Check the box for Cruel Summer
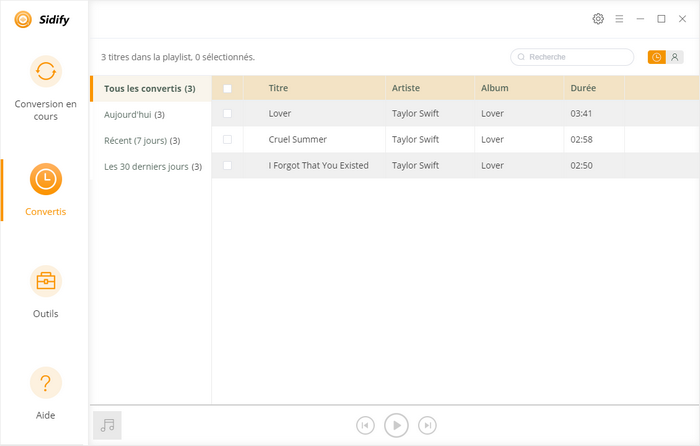700x446 pixels. (x=227, y=139)
